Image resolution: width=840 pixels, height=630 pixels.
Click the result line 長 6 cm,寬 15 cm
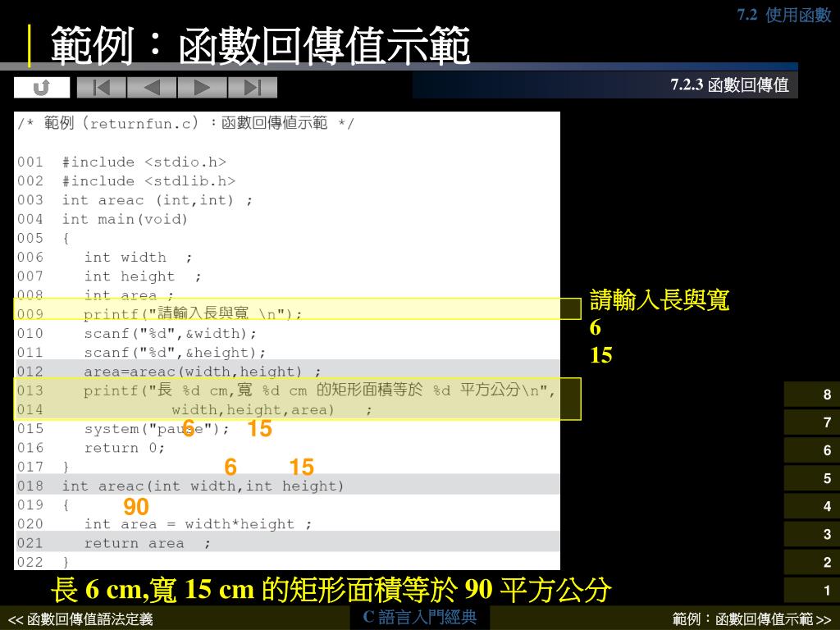[331, 589]
